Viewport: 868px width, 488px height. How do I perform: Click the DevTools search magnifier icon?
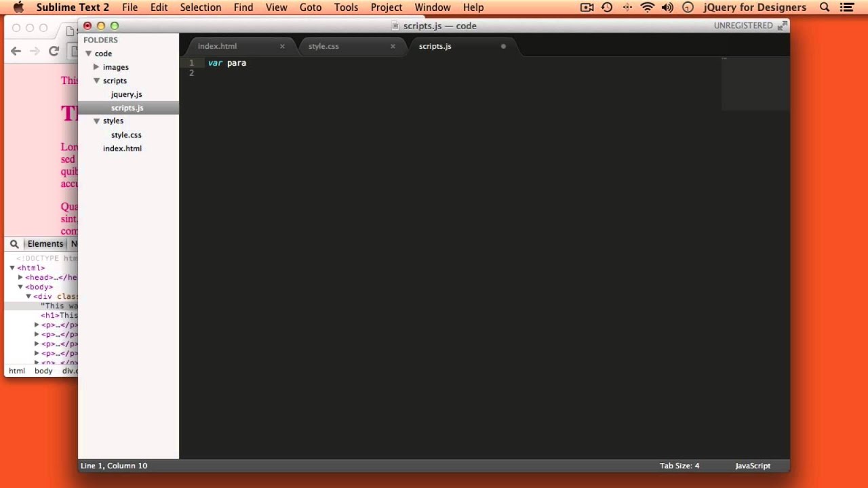(x=14, y=244)
